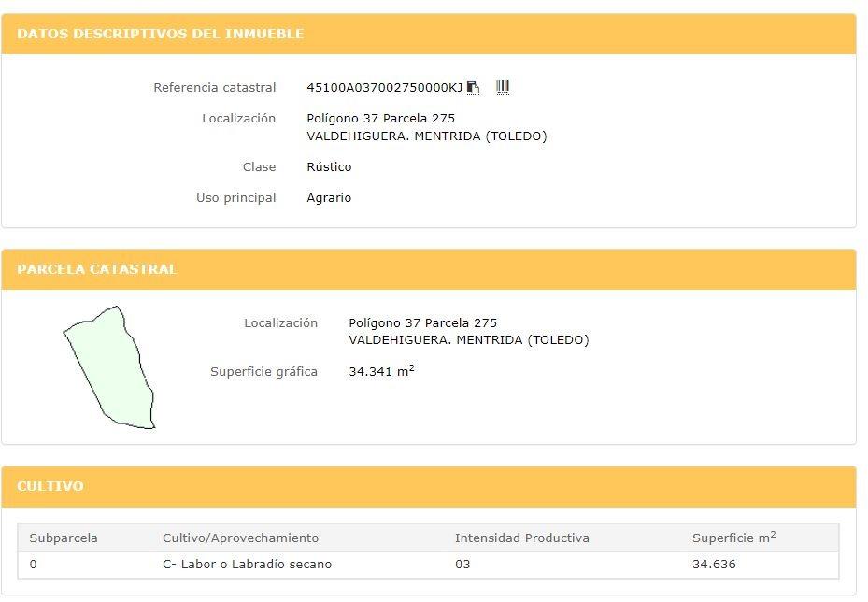Screen dimensions: 868x602
Task: Click productive intensity value 03
Action: (x=462, y=565)
